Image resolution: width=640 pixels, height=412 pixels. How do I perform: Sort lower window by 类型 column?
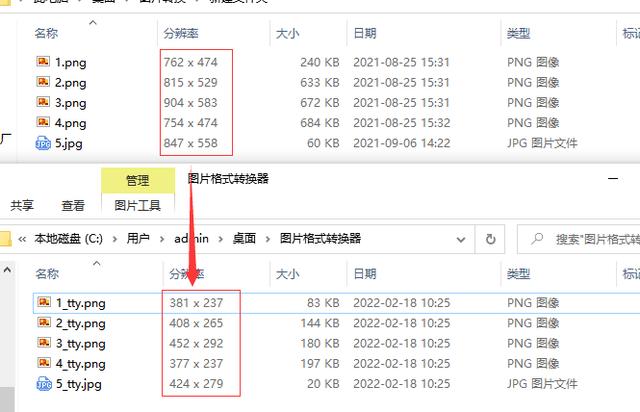(x=518, y=274)
